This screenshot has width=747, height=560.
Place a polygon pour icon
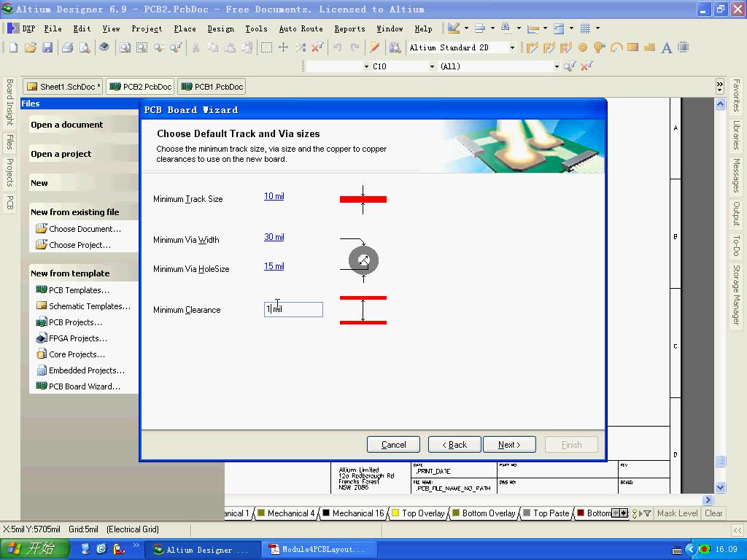click(649, 47)
